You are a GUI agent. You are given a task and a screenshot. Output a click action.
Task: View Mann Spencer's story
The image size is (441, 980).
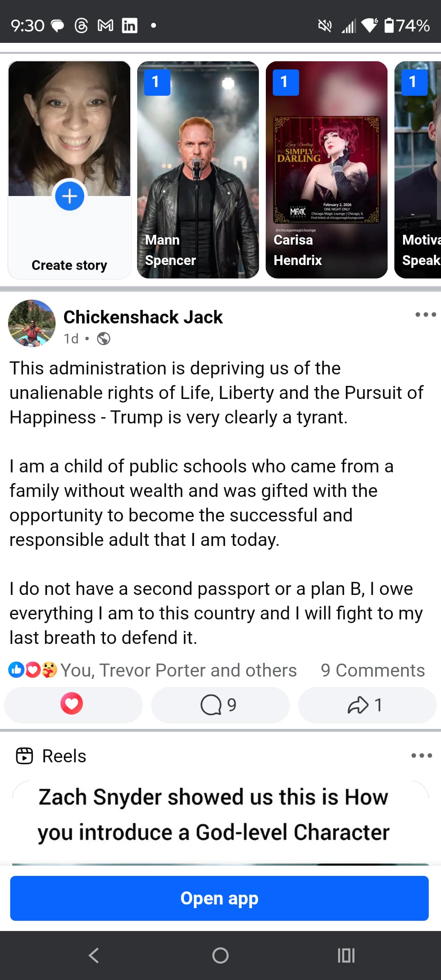click(x=198, y=170)
